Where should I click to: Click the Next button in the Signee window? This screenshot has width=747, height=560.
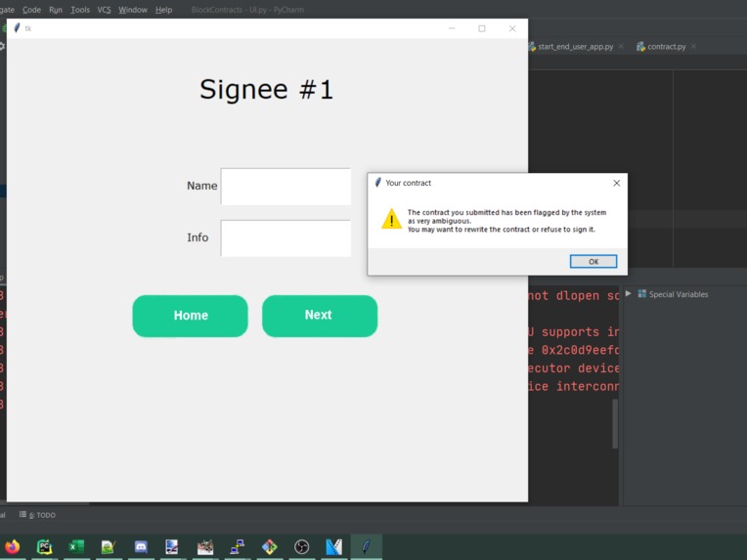320,316
